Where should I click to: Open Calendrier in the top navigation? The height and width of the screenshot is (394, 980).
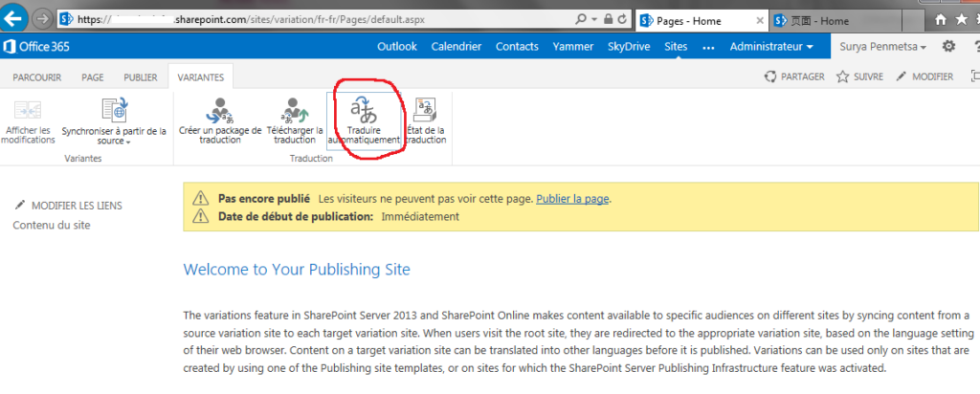pyautogui.click(x=457, y=46)
